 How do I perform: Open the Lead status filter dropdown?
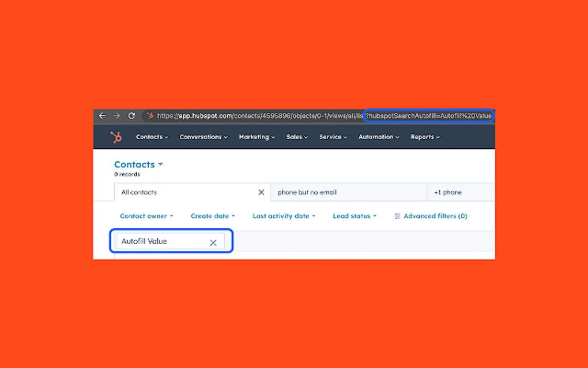point(354,216)
